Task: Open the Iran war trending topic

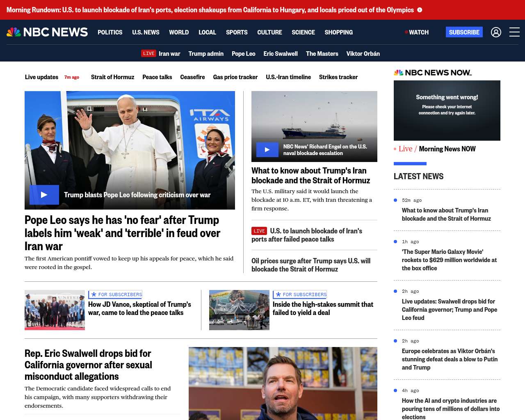Action: (169, 53)
